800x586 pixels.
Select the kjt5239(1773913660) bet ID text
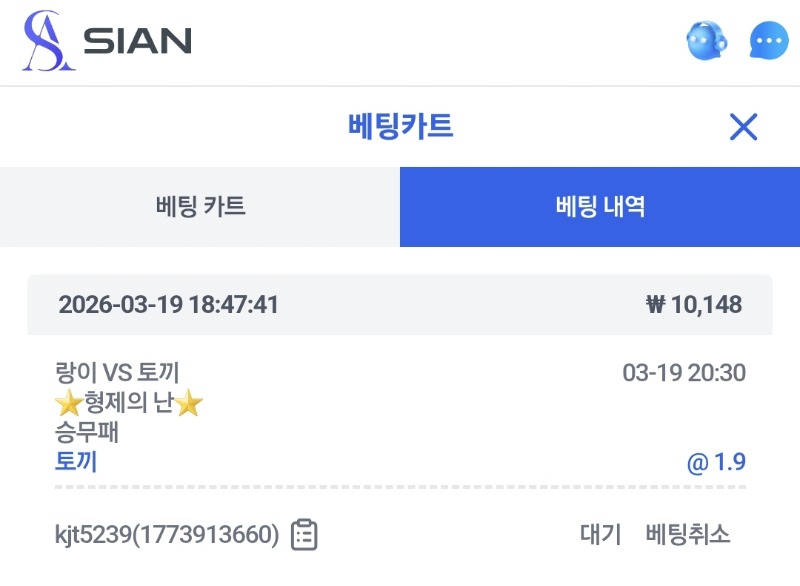(167, 535)
